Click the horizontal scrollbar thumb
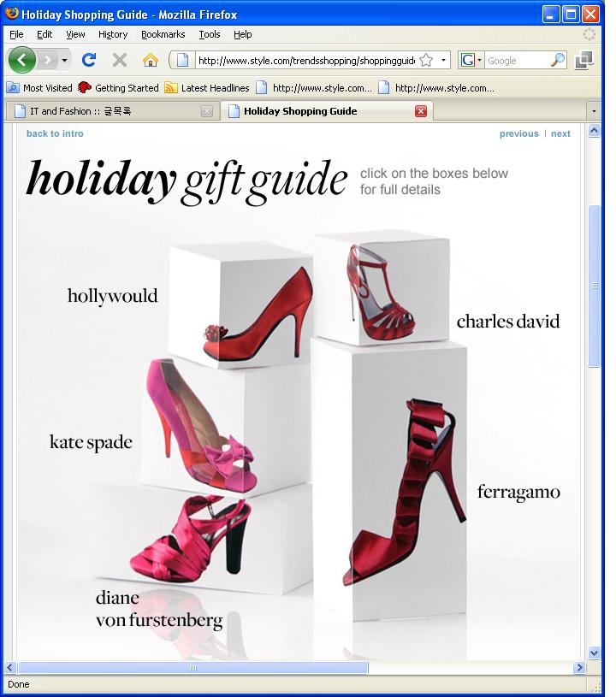The image size is (616, 697). [193, 667]
